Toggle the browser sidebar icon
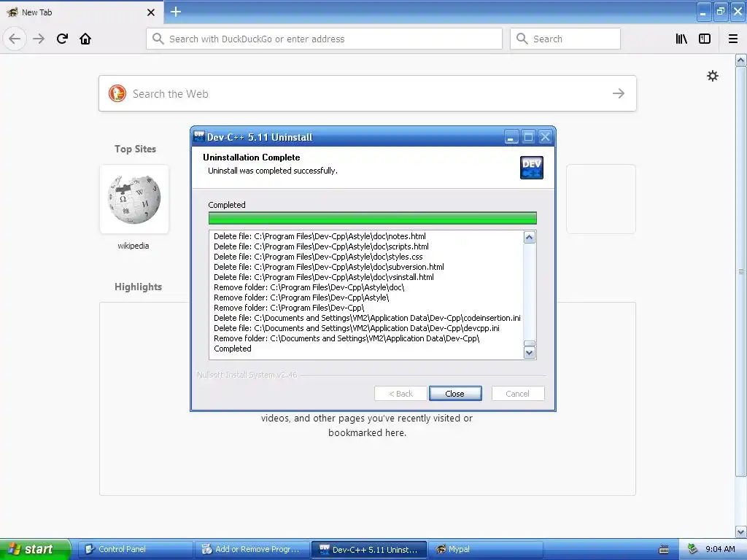 point(705,39)
